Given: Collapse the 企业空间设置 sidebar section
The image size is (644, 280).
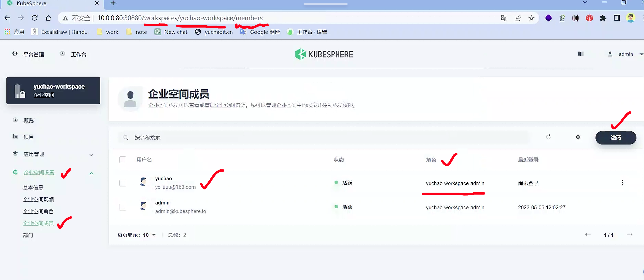Looking at the screenshot, I should [x=91, y=174].
